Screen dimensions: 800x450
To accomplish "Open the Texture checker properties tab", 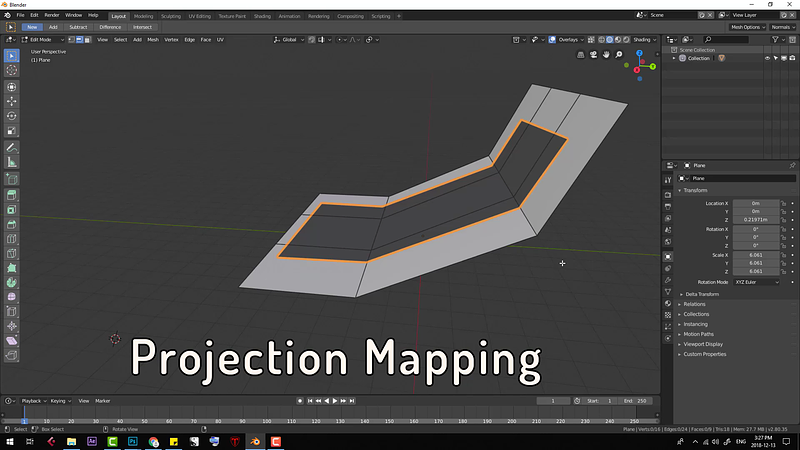I will pos(668,315).
